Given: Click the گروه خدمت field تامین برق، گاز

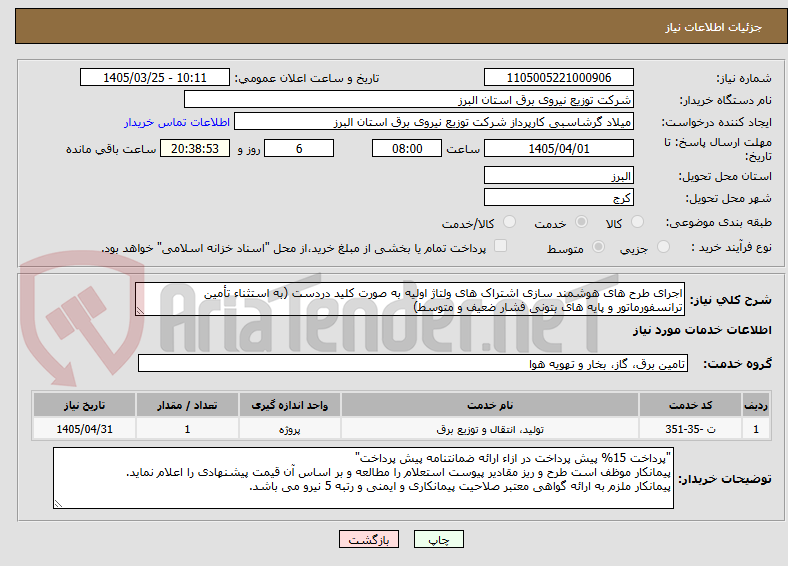Looking at the screenshot, I should pos(413,363).
